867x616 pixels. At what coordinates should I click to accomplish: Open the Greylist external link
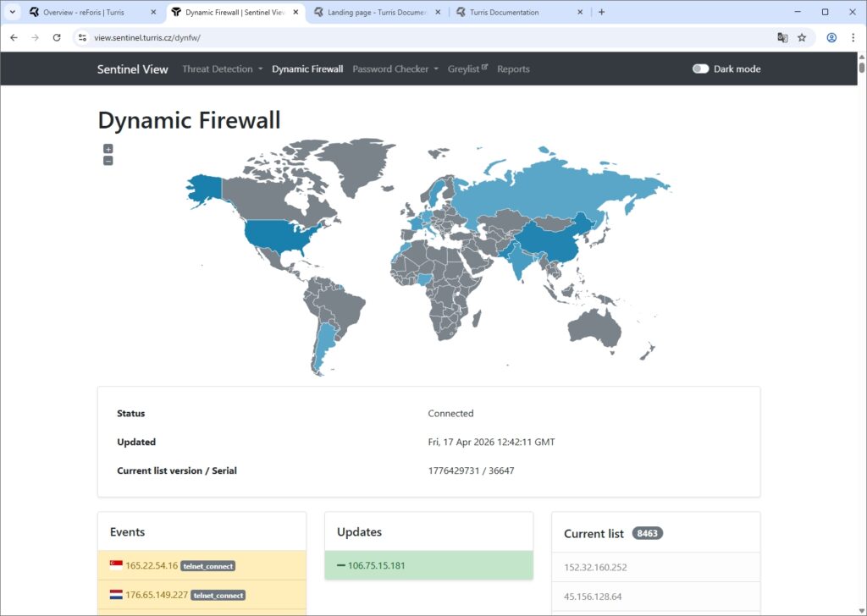pyautogui.click(x=467, y=69)
